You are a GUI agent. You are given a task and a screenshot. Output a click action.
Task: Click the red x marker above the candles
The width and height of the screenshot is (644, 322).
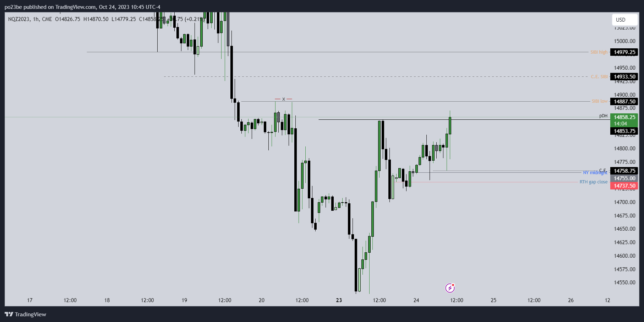point(283,99)
